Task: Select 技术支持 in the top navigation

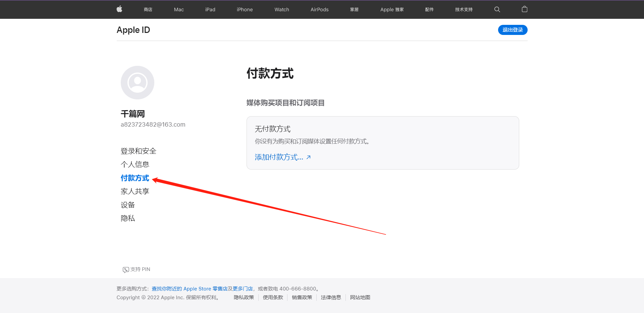Action: (464, 9)
